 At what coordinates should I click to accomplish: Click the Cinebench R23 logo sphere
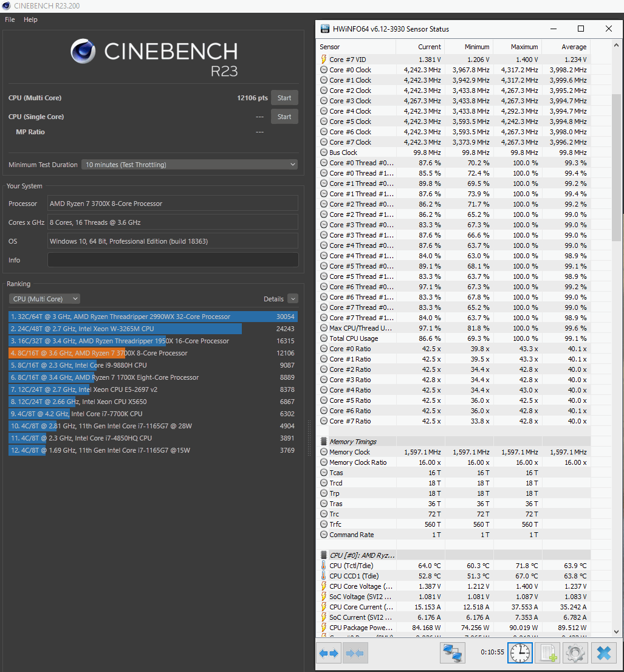[x=83, y=51]
